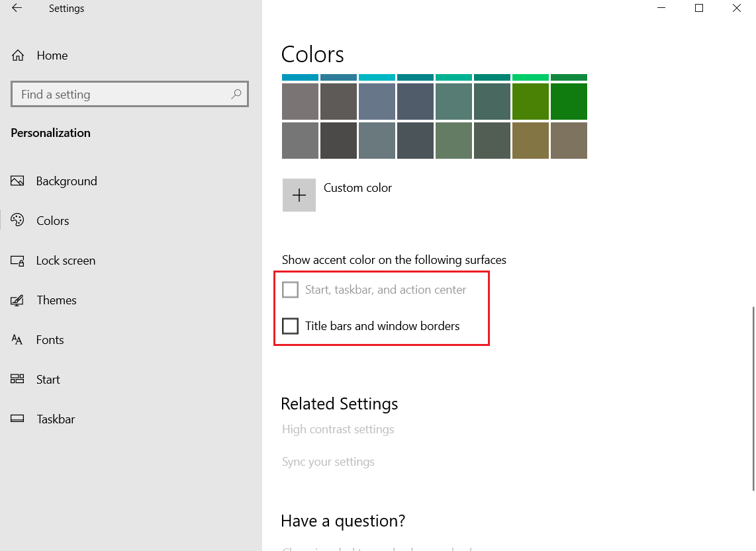Go to Home settings
Viewport: 756px width, 551px height.
(x=52, y=56)
